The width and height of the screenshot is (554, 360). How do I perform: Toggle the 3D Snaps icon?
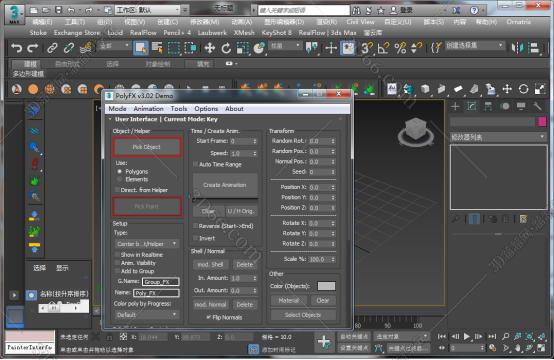pyautogui.click(x=367, y=48)
